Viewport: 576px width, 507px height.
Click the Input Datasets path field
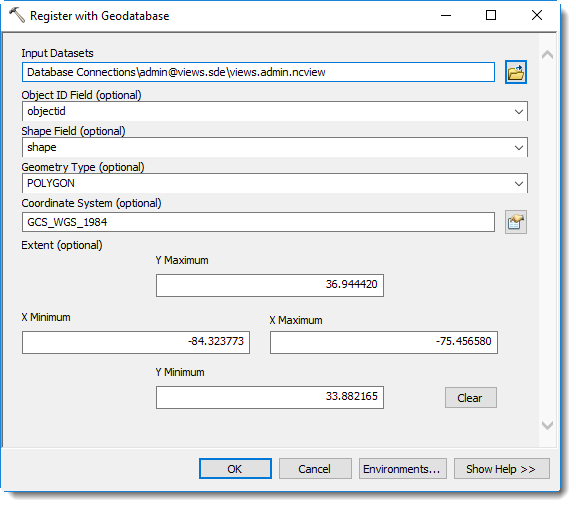258,72
